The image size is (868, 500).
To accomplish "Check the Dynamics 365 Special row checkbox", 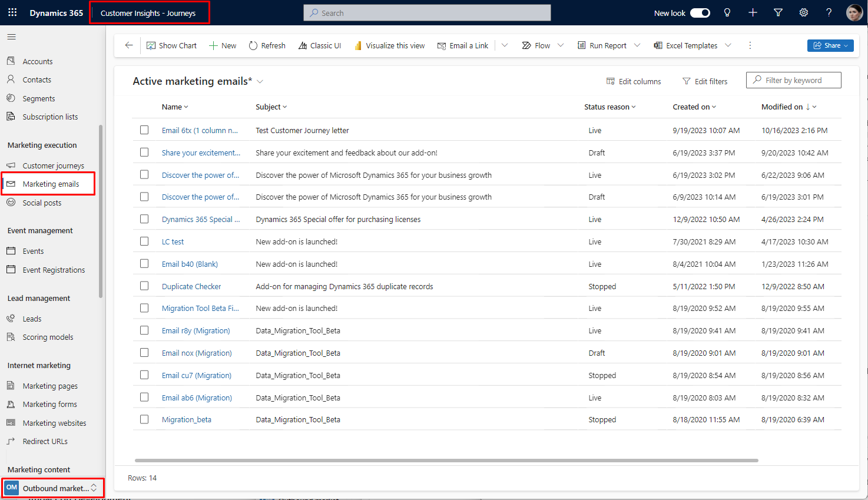I will pyautogui.click(x=144, y=218).
